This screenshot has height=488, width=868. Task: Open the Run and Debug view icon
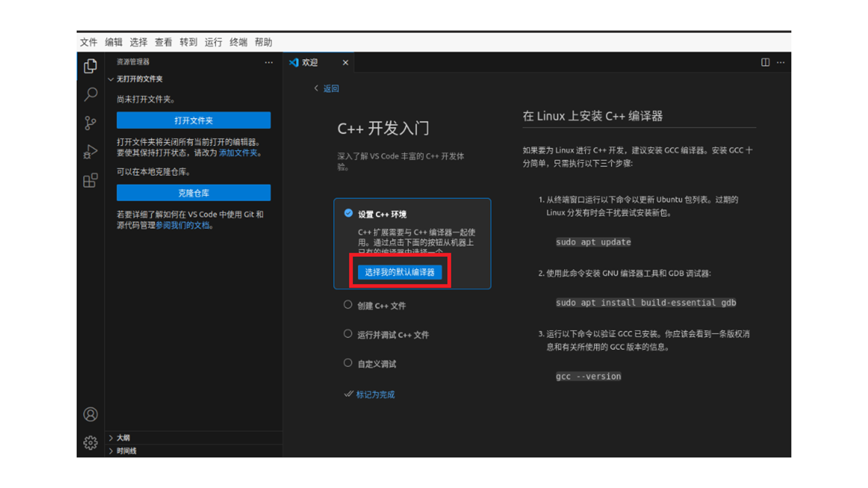coord(90,152)
